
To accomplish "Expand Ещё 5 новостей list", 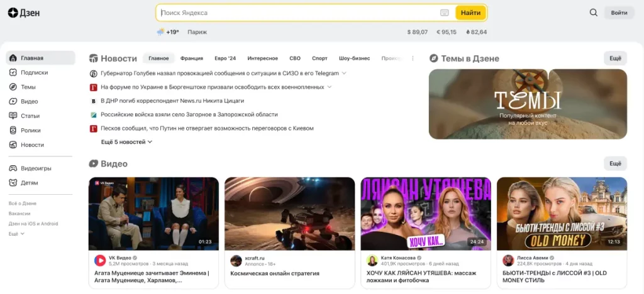I will [126, 142].
